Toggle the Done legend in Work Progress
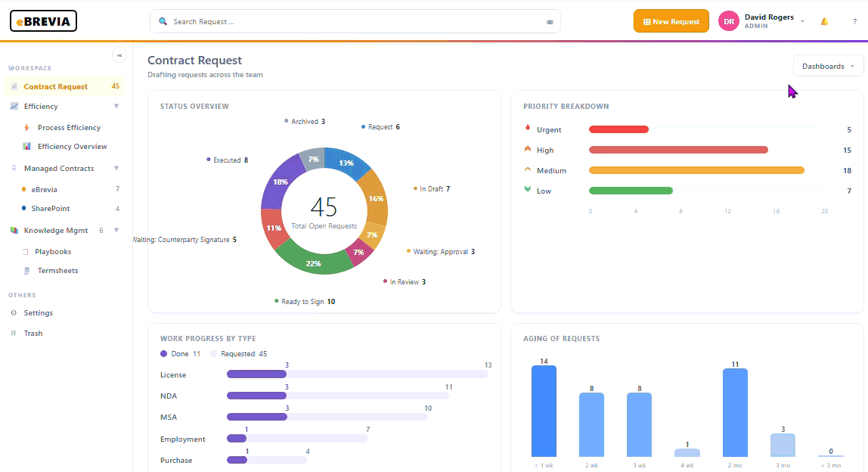Viewport: 868px width, 472px height. click(180, 353)
